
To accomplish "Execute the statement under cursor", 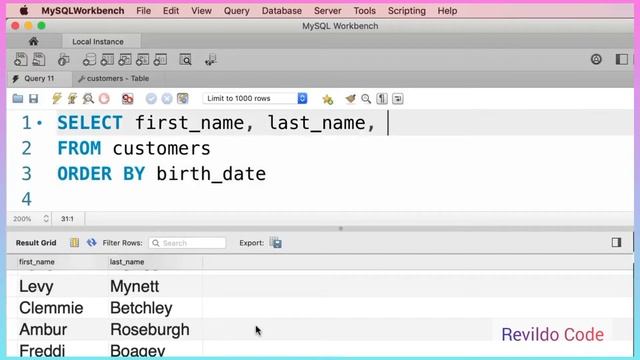I will [x=72, y=98].
